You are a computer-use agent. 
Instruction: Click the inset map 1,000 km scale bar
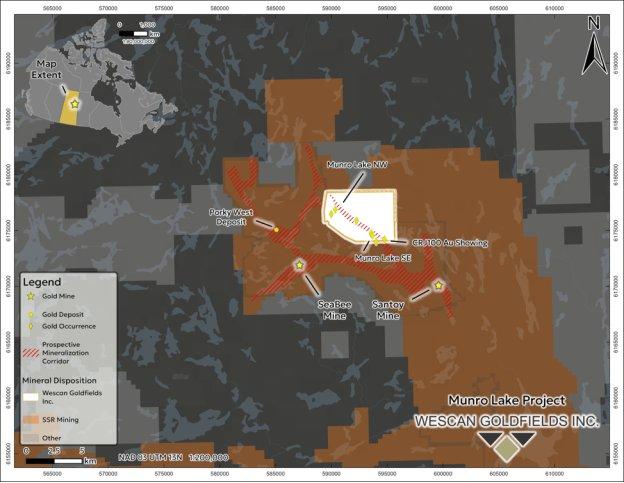(x=133, y=34)
